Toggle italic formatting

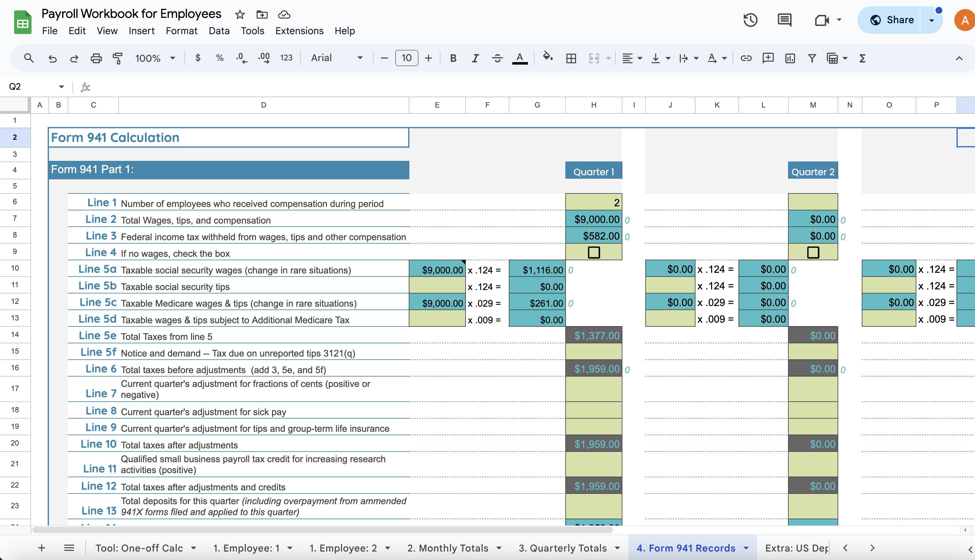475,58
